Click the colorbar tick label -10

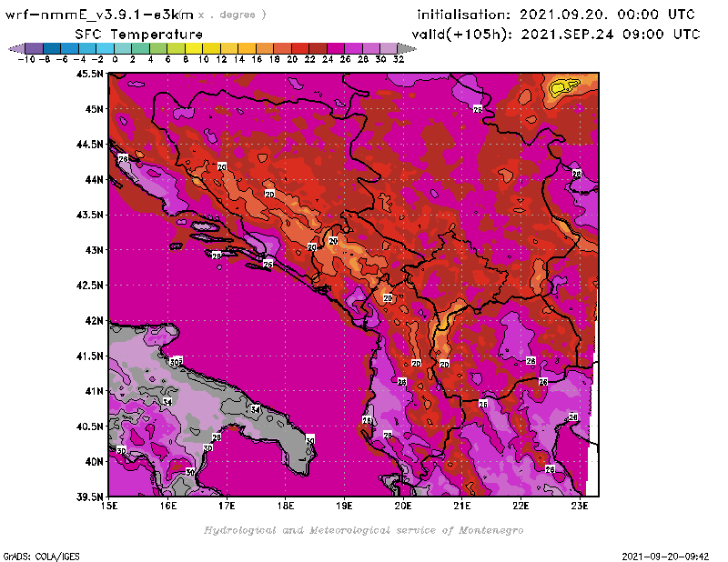pyautogui.click(x=26, y=59)
